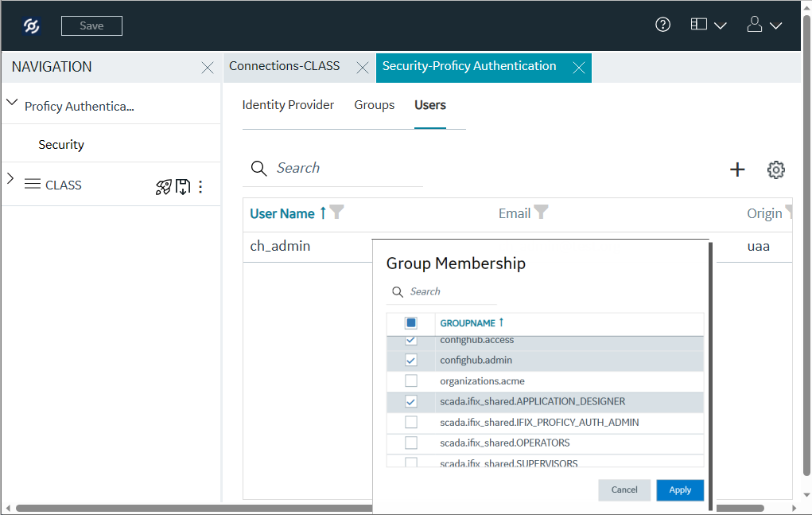The image size is (812, 515).
Task: Open the CLASS three-dot more menu
Action: coord(200,186)
